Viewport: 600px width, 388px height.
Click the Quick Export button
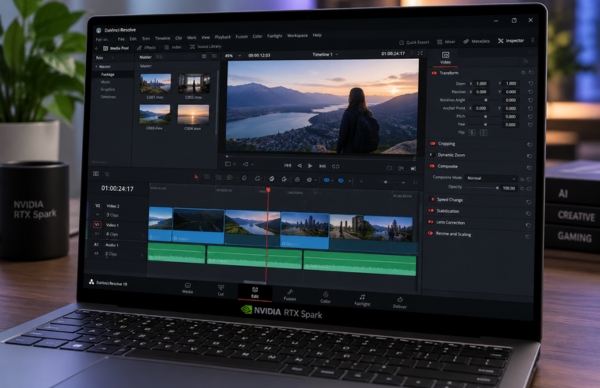[414, 42]
